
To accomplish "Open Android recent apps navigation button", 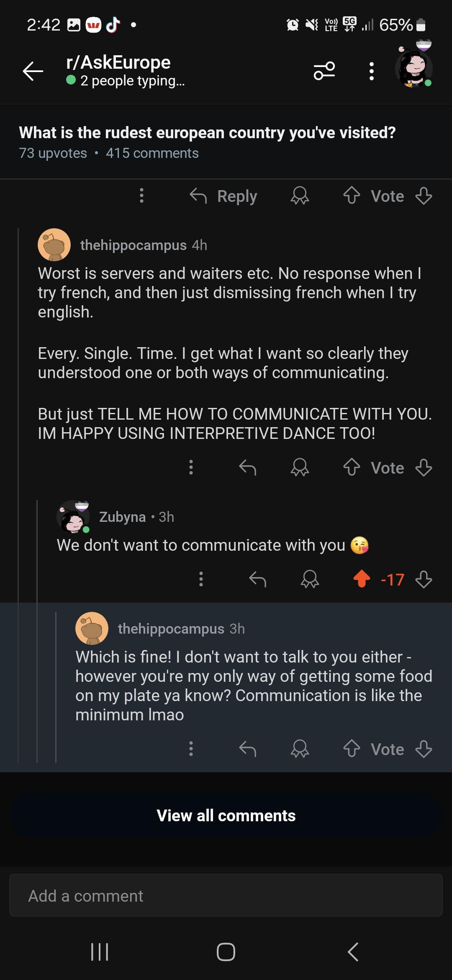I will pos(100,952).
